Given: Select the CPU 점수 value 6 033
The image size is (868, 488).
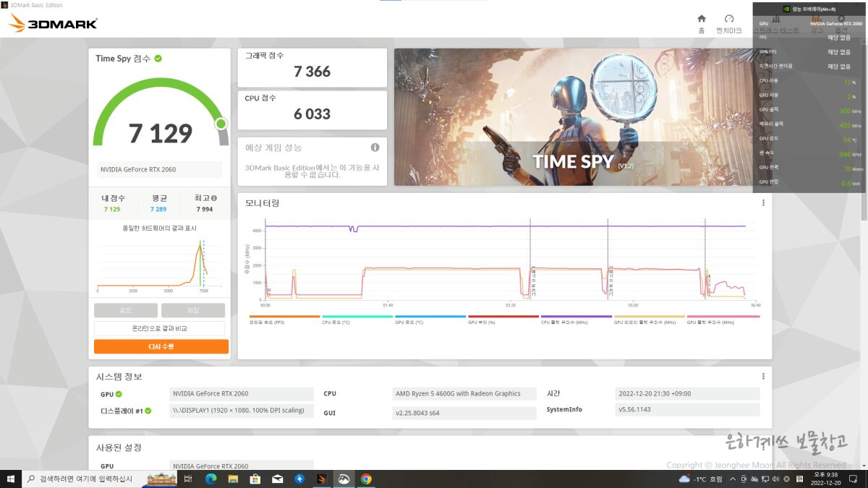Looking at the screenshot, I should (x=312, y=114).
